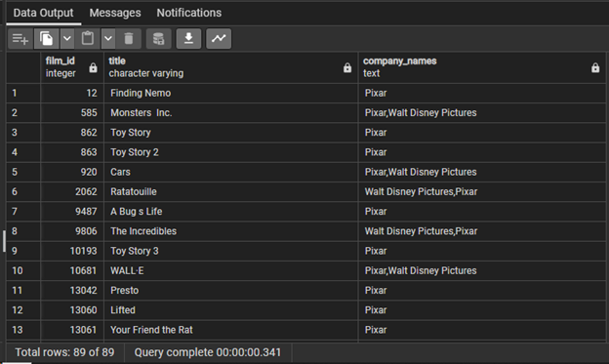Open the Notifications tab
The width and height of the screenshot is (609, 364).
point(188,13)
